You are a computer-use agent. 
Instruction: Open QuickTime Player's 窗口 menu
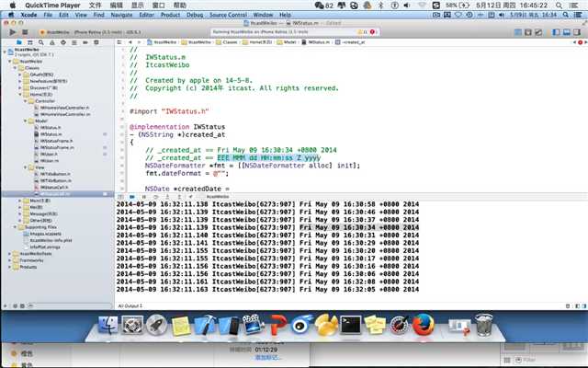click(x=159, y=6)
